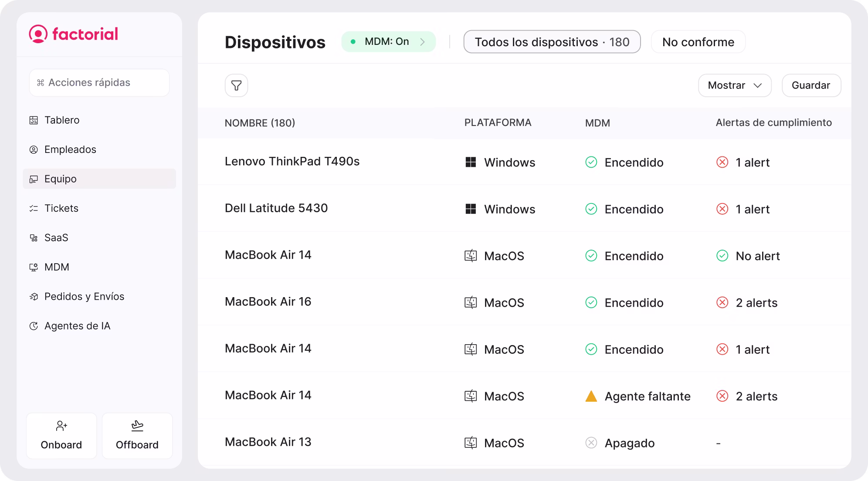Open the filter funnel icon

236,85
